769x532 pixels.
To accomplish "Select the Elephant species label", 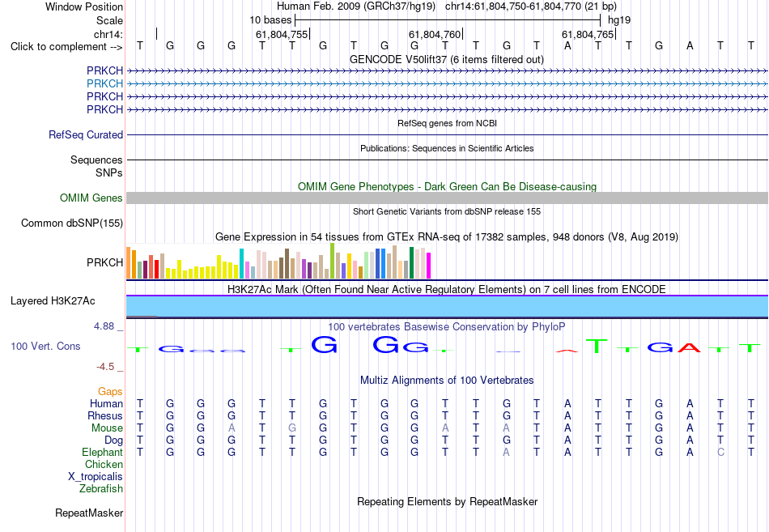I will 103,452.
